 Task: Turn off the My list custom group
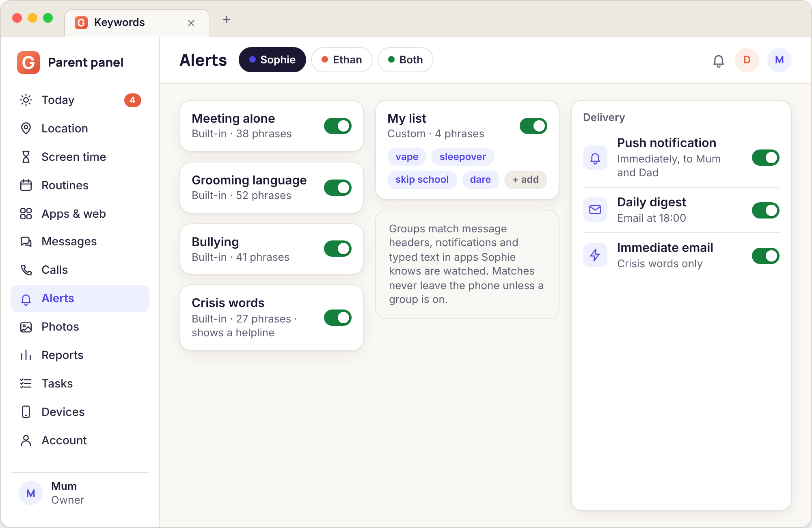(x=533, y=126)
